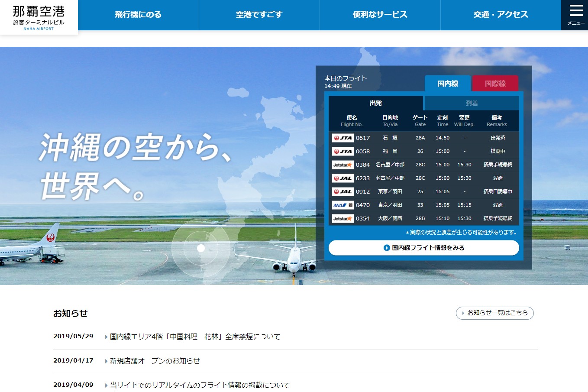
Task: Click 遅延 remark for flight 0470
Action: click(498, 205)
